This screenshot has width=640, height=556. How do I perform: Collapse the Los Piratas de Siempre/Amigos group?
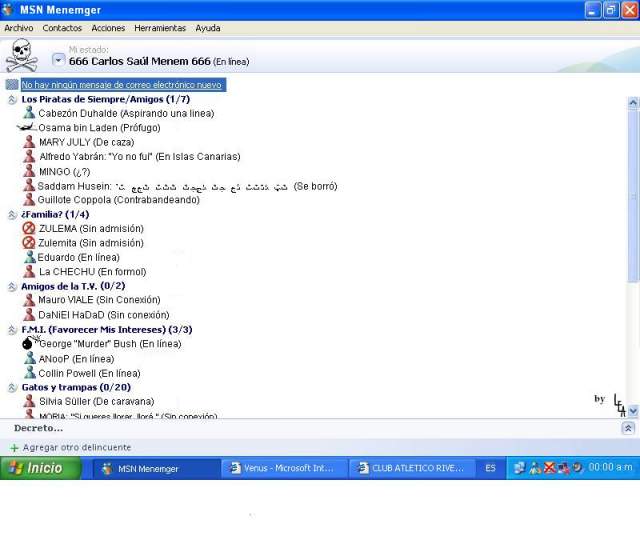(x=12, y=100)
